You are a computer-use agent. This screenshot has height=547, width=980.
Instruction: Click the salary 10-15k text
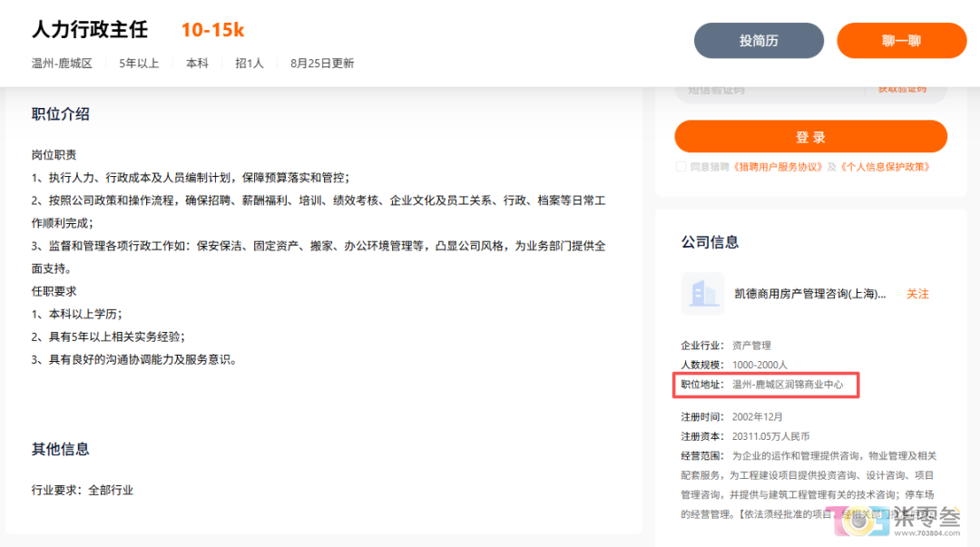pyautogui.click(x=212, y=30)
